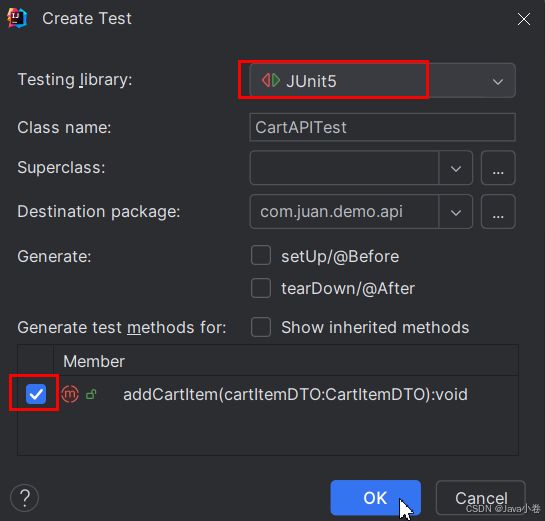Enable the setUp/@Before checkbox

pyautogui.click(x=261, y=255)
